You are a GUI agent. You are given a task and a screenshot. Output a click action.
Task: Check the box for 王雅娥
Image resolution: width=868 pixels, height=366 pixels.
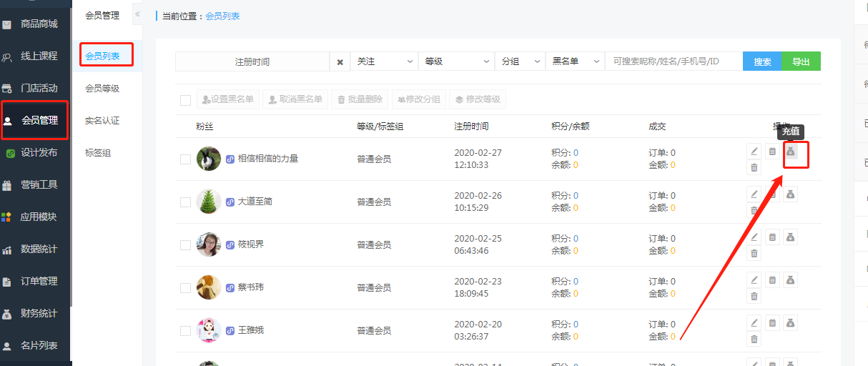tap(186, 331)
